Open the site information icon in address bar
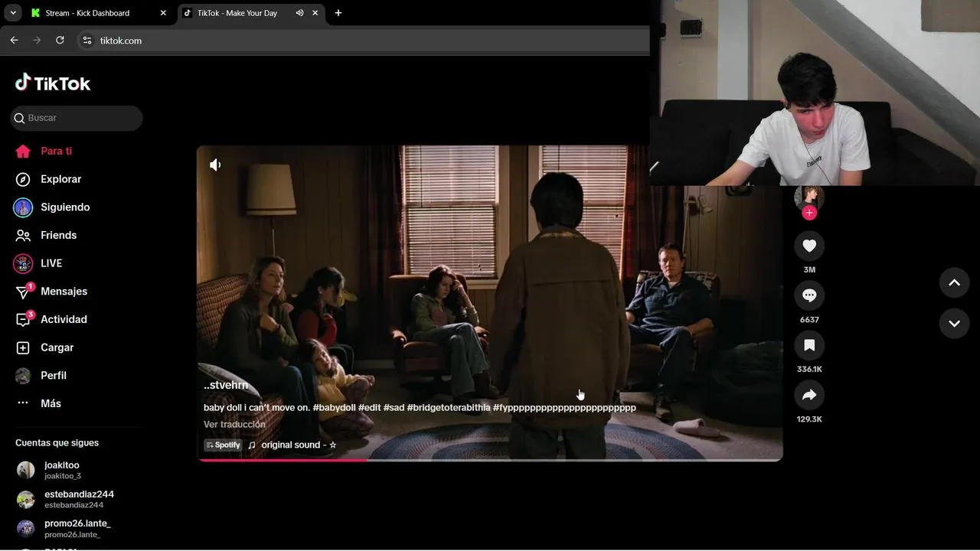The image size is (980, 551). [x=87, y=41]
